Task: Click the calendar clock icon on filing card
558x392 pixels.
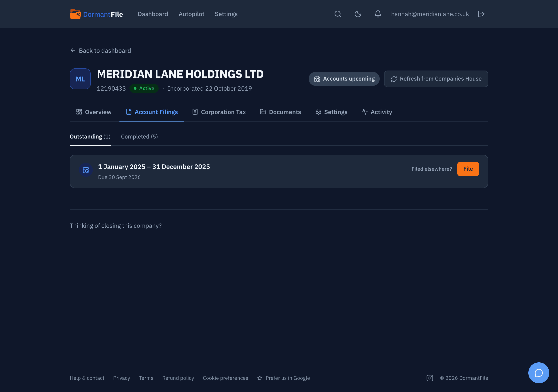Action: [86, 170]
